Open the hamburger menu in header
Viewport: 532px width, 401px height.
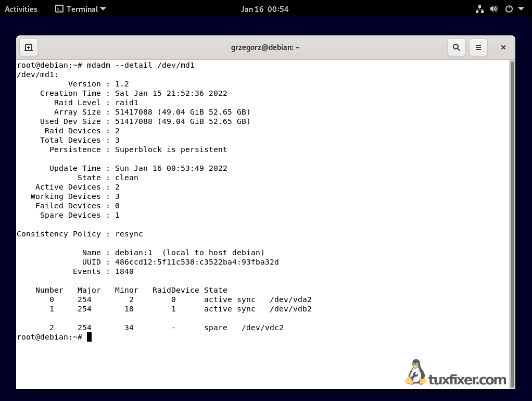(478, 47)
